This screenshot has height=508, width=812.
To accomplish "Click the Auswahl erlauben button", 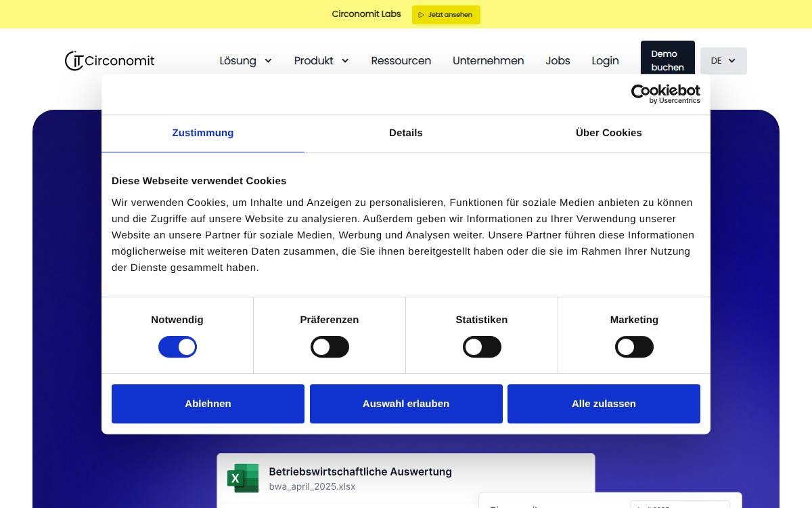I will (x=406, y=404).
